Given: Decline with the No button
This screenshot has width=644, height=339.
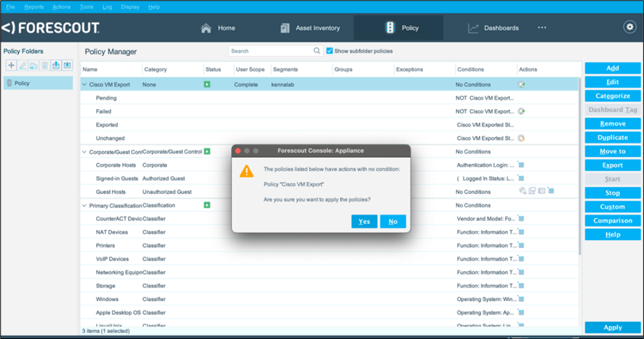Looking at the screenshot, I should click(393, 221).
